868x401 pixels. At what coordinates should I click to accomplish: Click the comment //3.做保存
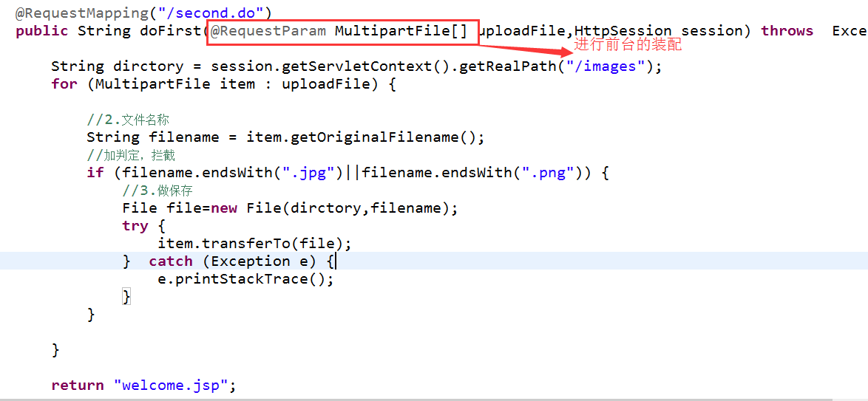(157, 191)
